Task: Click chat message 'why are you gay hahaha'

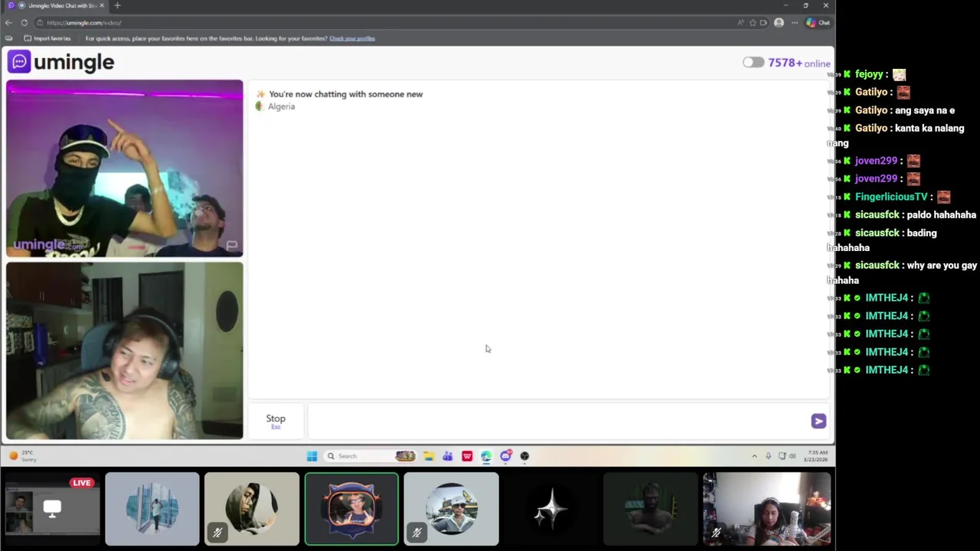Action: point(902,272)
